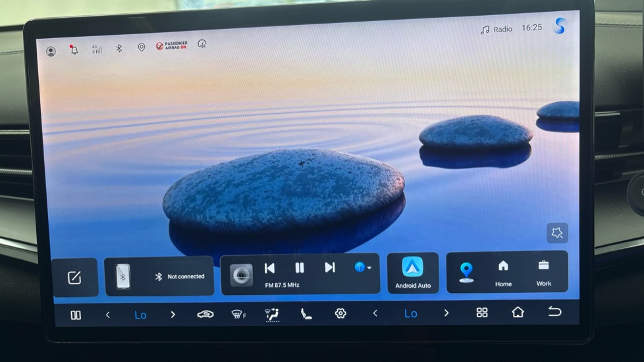Image resolution: width=644 pixels, height=362 pixels.
Task: Tap the FM 87.5 MHz frequency text
Action: (282, 285)
